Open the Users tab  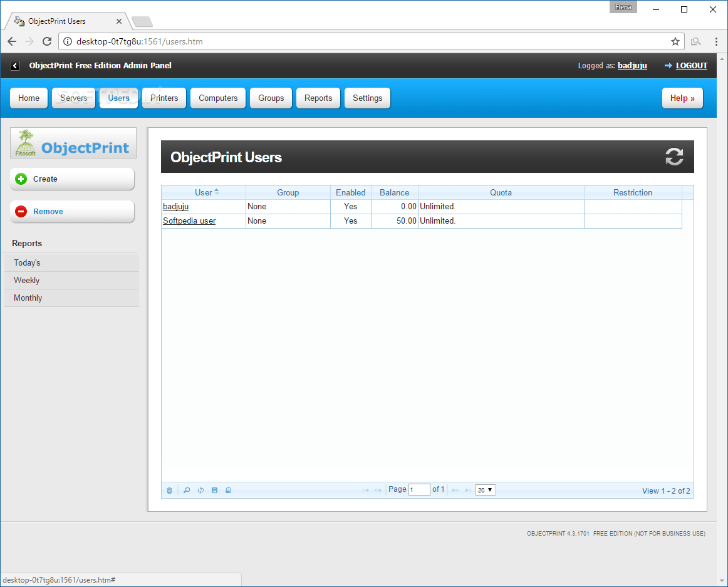(x=118, y=98)
